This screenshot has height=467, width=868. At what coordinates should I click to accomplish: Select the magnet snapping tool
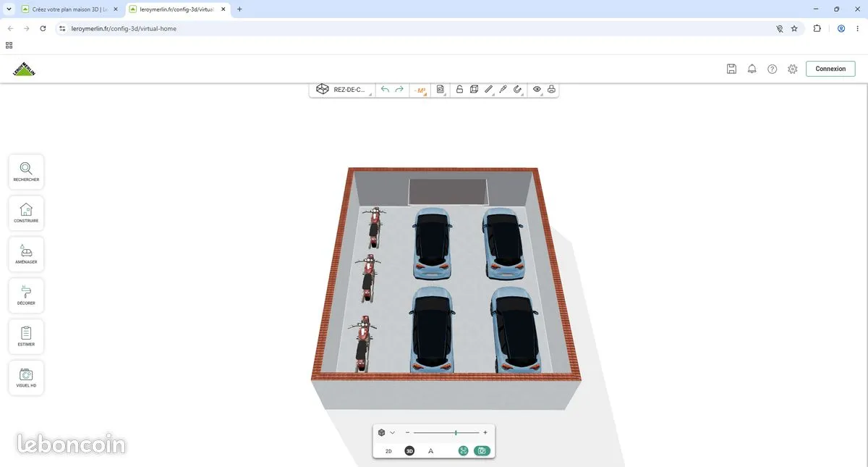[x=518, y=90]
